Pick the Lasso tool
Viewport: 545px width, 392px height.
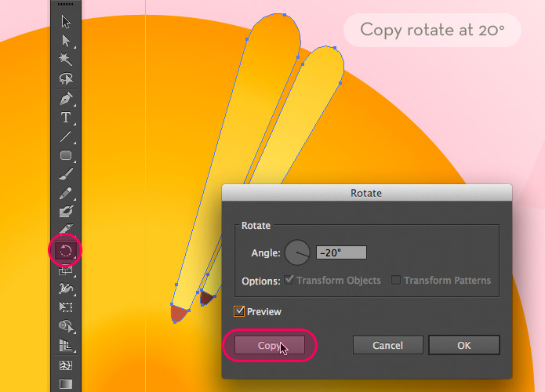click(x=66, y=78)
